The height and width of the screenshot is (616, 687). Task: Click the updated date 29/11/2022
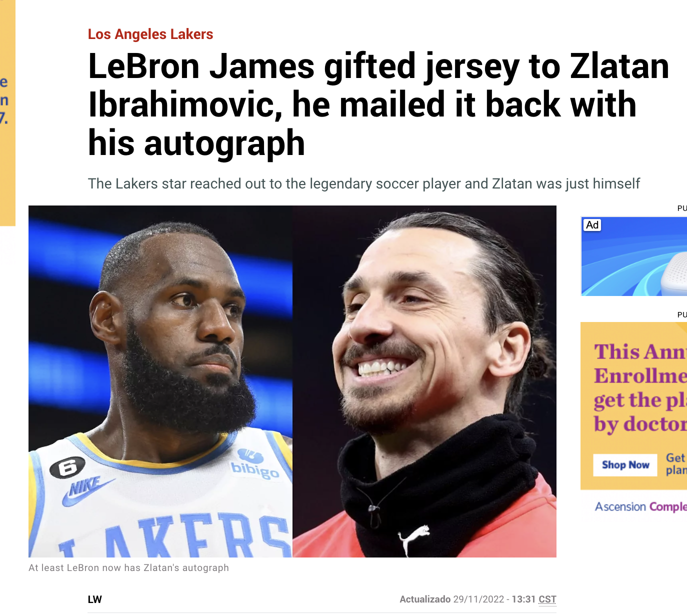478,599
